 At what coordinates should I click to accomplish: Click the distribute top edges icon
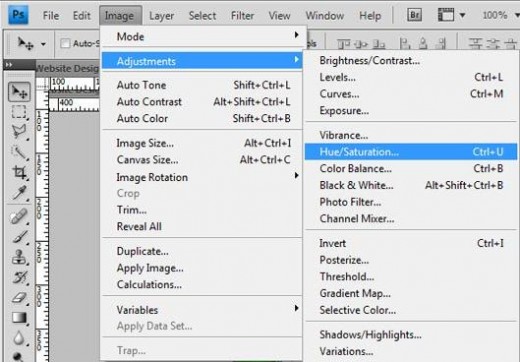475,44
